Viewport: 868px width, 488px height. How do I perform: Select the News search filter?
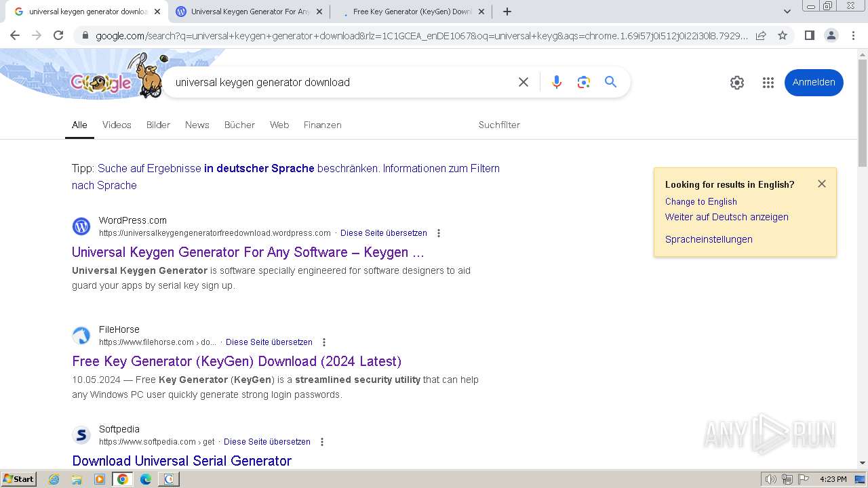point(197,125)
